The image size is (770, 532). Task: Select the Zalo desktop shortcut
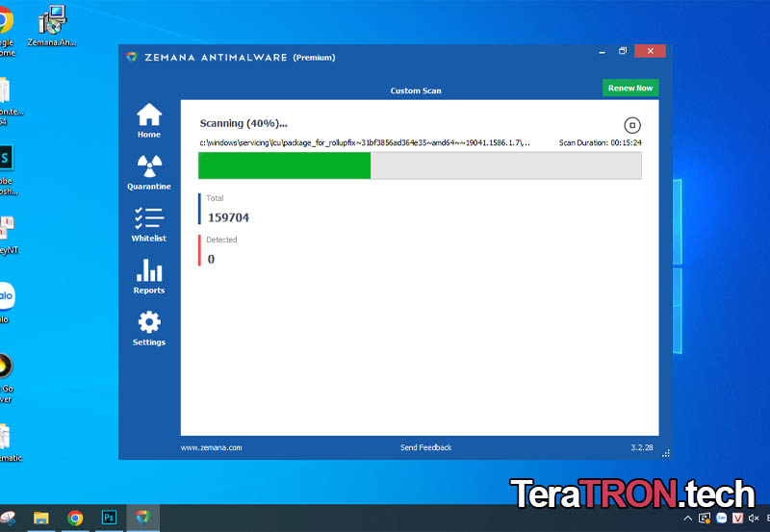[x=6, y=303]
